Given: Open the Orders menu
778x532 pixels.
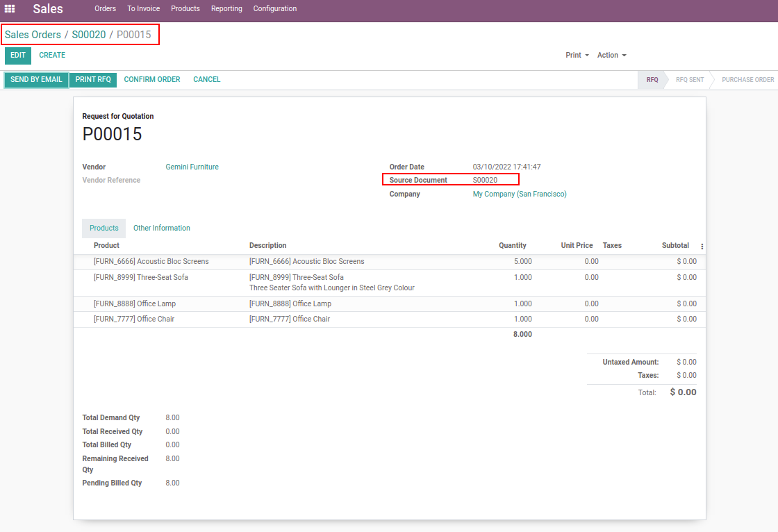Looking at the screenshot, I should [105, 9].
